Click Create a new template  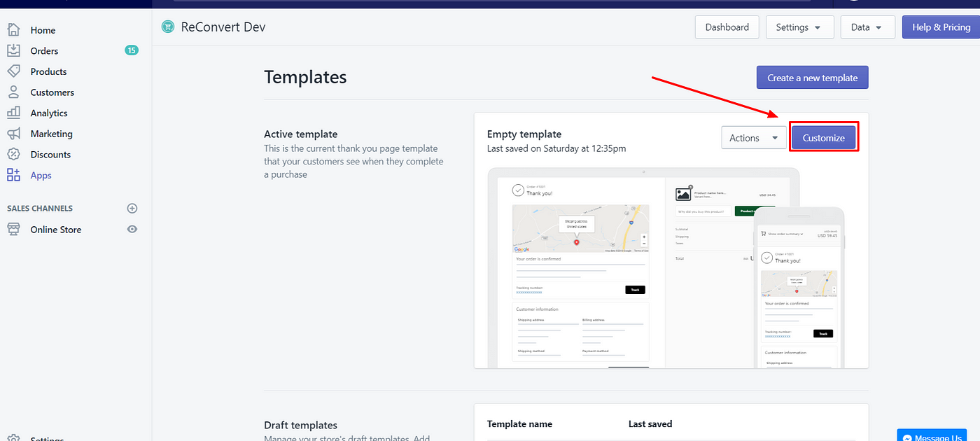point(812,78)
